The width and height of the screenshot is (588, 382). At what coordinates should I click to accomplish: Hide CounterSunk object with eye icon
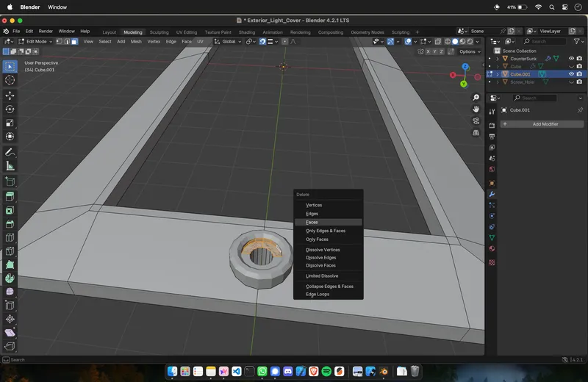[571, 59]
